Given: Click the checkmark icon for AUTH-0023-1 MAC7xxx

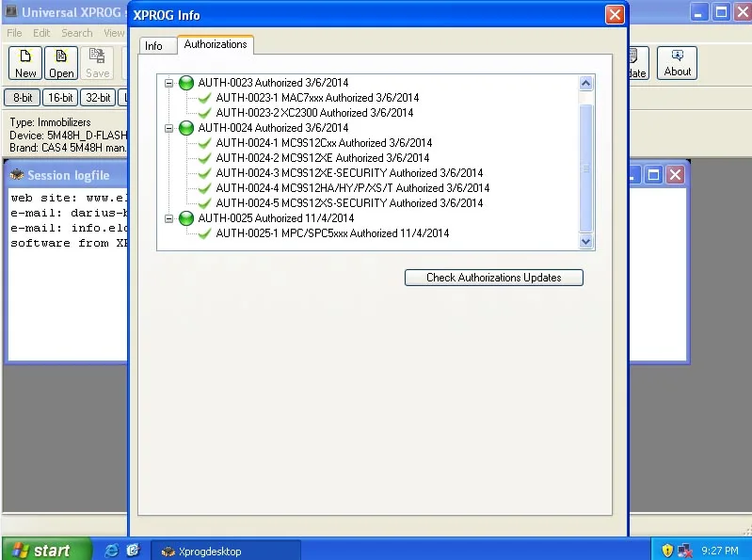Looking at the screenshot, I should point(205,98).
